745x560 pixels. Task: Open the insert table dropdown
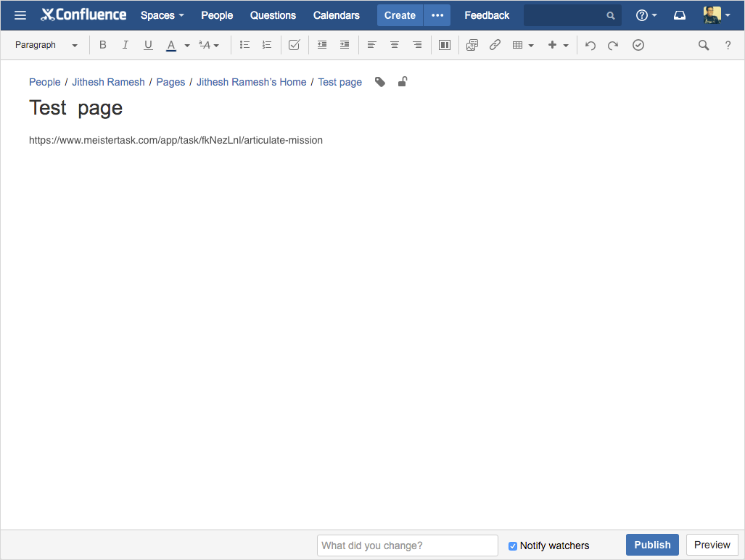[523, 45]
